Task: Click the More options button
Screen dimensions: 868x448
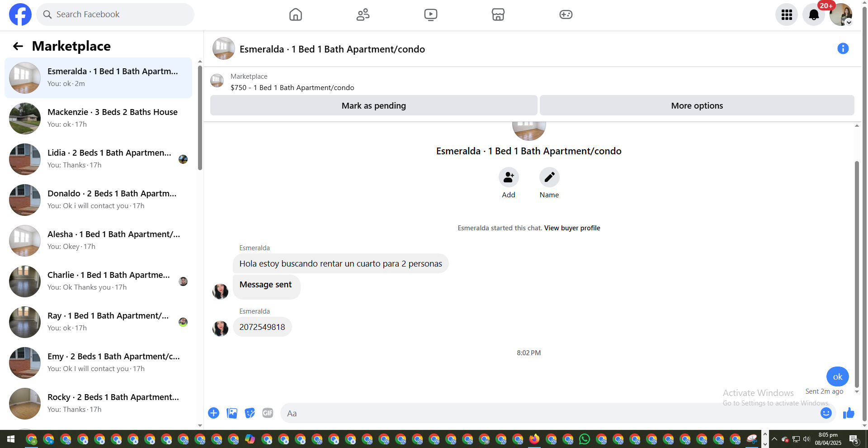Action: (x=697, y=105)
